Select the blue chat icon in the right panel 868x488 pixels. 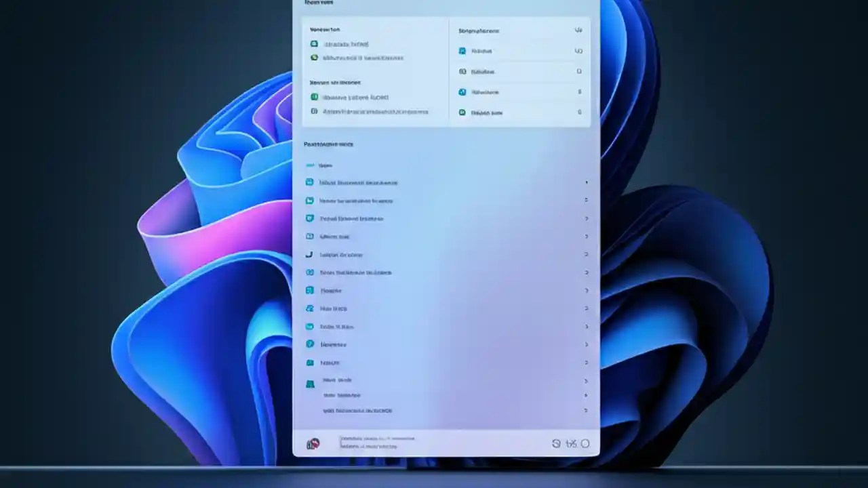pyautogui.click(x=462, y=51)
